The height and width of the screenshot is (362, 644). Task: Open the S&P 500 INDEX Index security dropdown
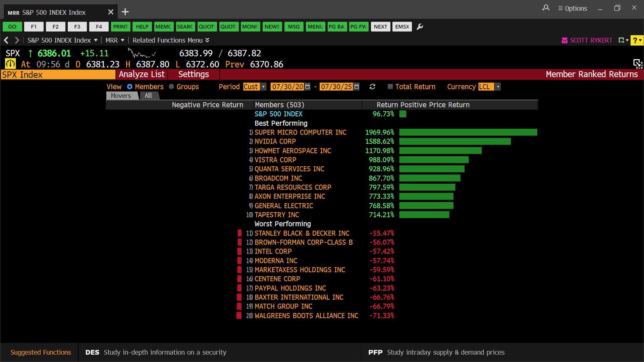click(62, 40)
